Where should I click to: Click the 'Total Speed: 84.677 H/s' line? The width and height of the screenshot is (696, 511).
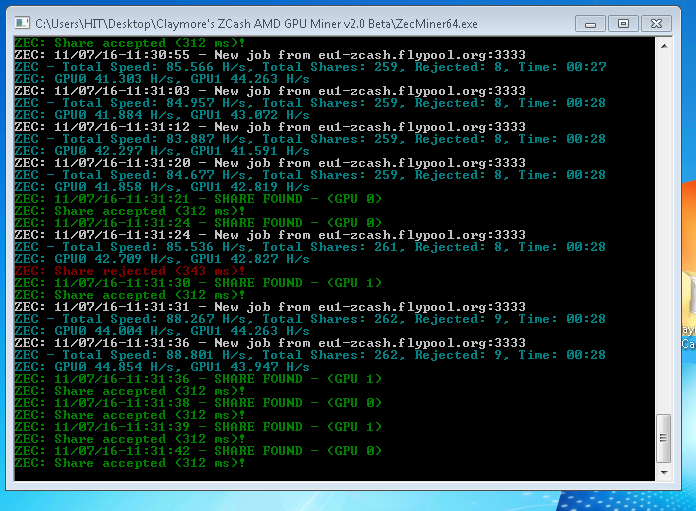(310, 175)
